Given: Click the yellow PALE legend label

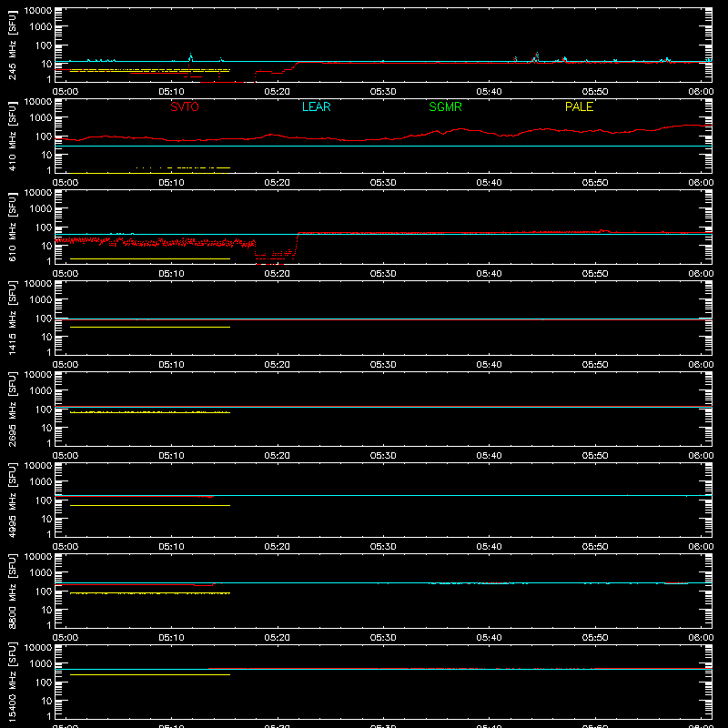Looking at the screenshot, I should [579, 106].
